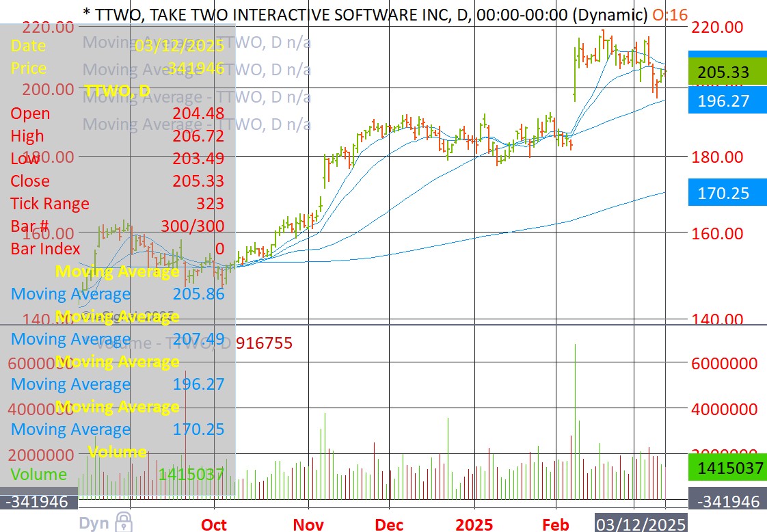The image size is (767, 532).
Task: Click 6000000 on the right volume axis
Action: click(724, 364)
